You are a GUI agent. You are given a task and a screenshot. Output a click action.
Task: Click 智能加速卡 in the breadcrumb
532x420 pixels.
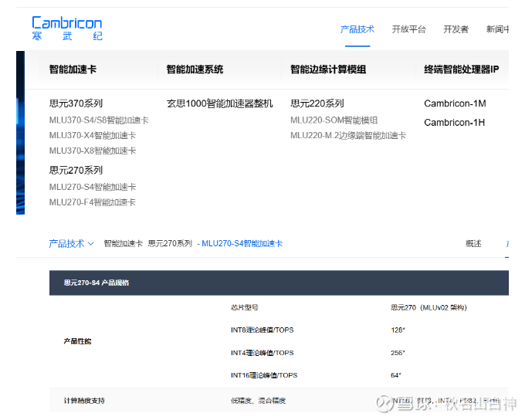coord(124,244)
